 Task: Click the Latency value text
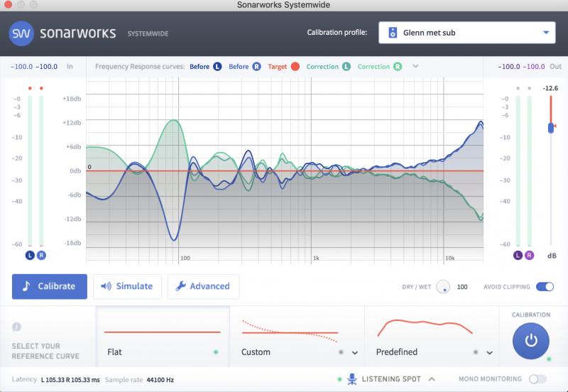70,380
